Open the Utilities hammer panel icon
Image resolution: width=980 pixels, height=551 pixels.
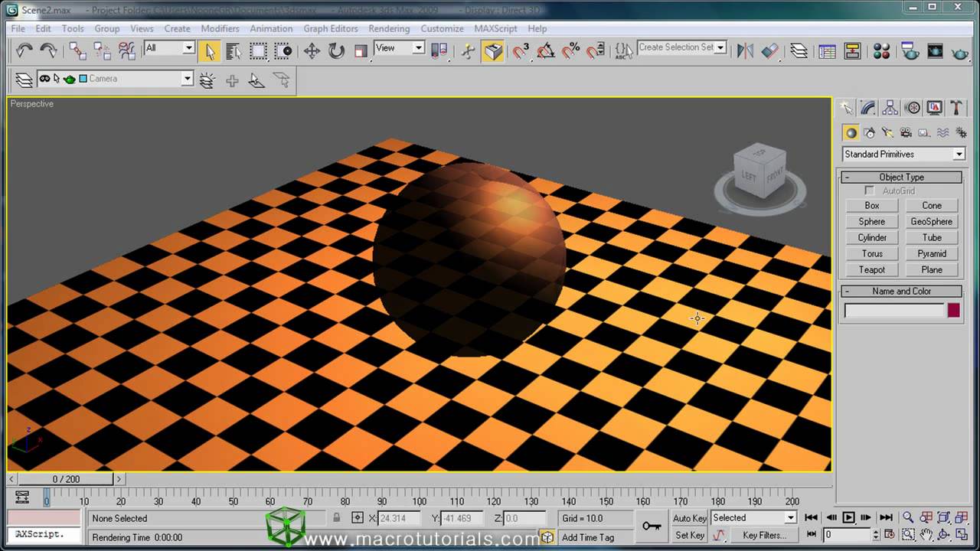point(956,108)
